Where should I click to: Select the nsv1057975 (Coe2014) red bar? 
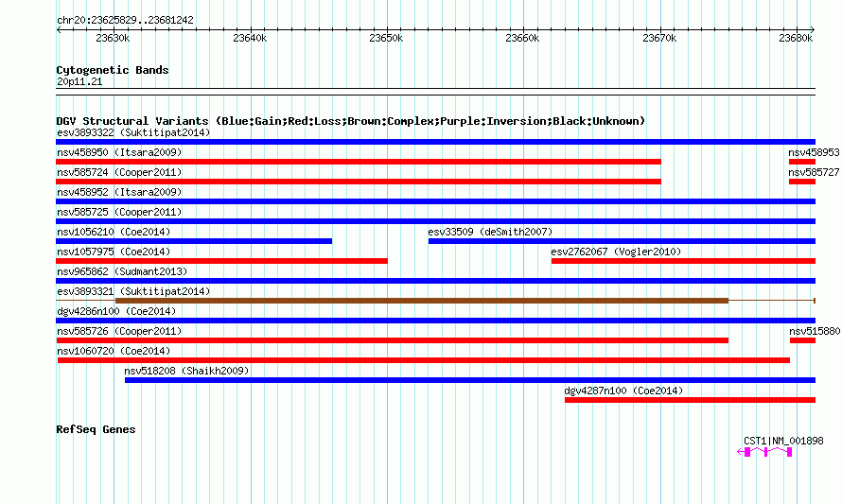click(221, 261)
